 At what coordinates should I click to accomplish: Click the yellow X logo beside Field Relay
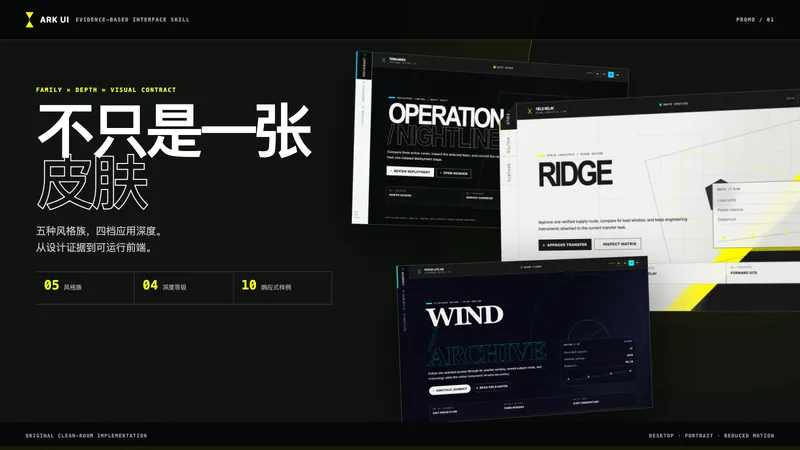coord(530,111)
